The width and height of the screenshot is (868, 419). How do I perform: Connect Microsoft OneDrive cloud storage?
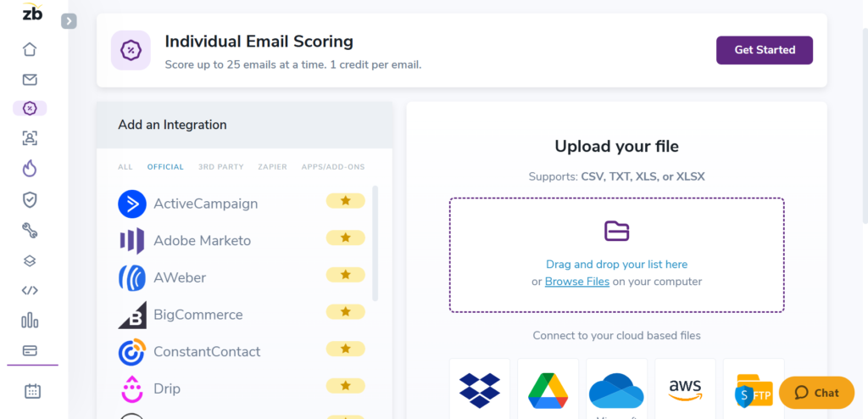click(616, 390)
